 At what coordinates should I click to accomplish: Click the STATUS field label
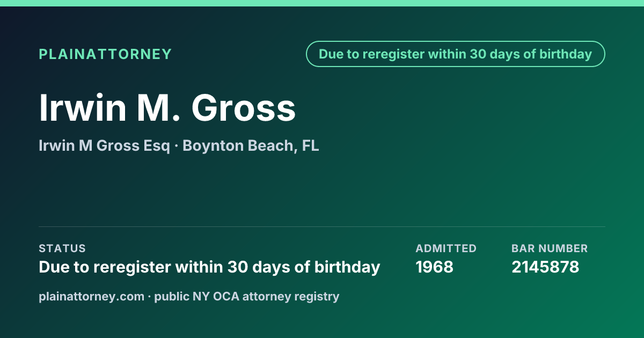coord(62,248)
